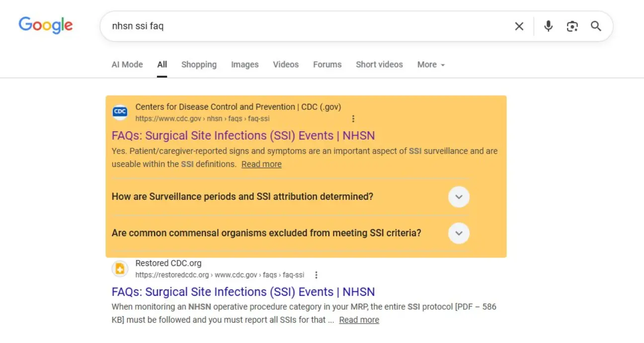The image size is (644, 343).
Task: Open CDC FAQs Surgical Site Infections result title
Action: (x=243, y=136)
